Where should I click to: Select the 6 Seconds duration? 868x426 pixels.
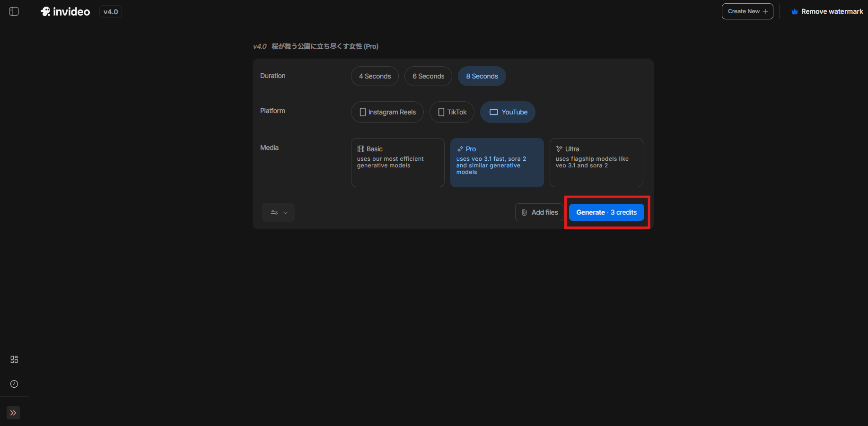428,76
